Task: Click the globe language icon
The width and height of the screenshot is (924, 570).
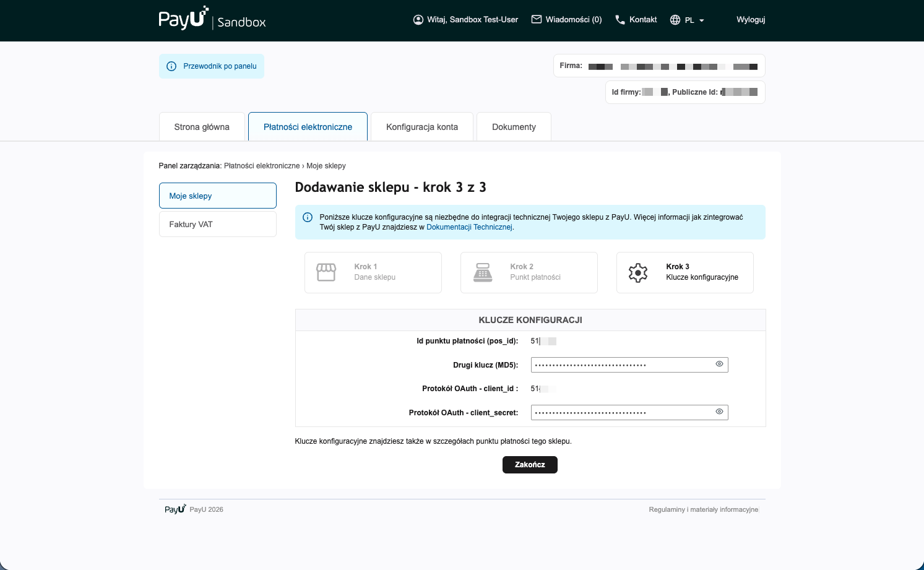Action: coord(675,20)
